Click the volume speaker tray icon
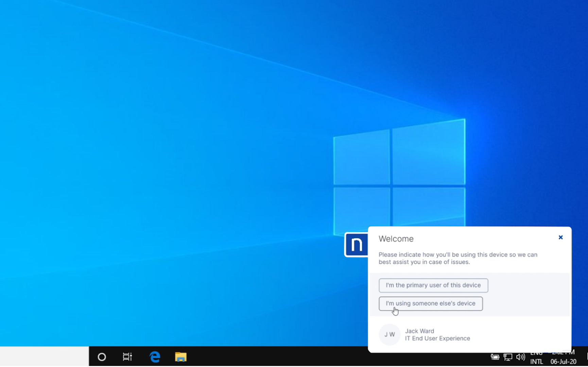This screenshot has height=367, width=588. tap(520, 357)
